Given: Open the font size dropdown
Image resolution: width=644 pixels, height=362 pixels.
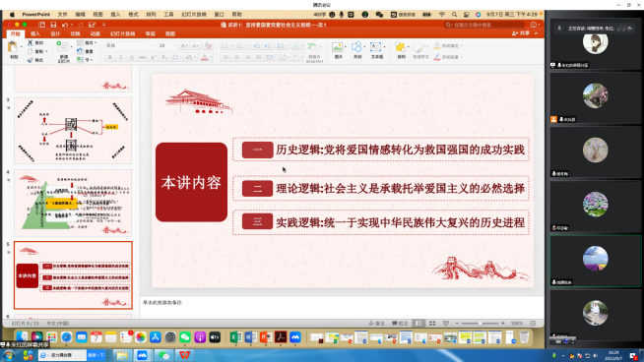Looking at the screenshot, I should tap(173, 45).
